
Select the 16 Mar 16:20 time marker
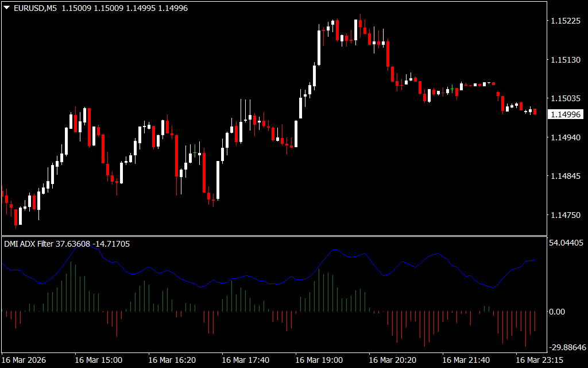click(172, 360)
